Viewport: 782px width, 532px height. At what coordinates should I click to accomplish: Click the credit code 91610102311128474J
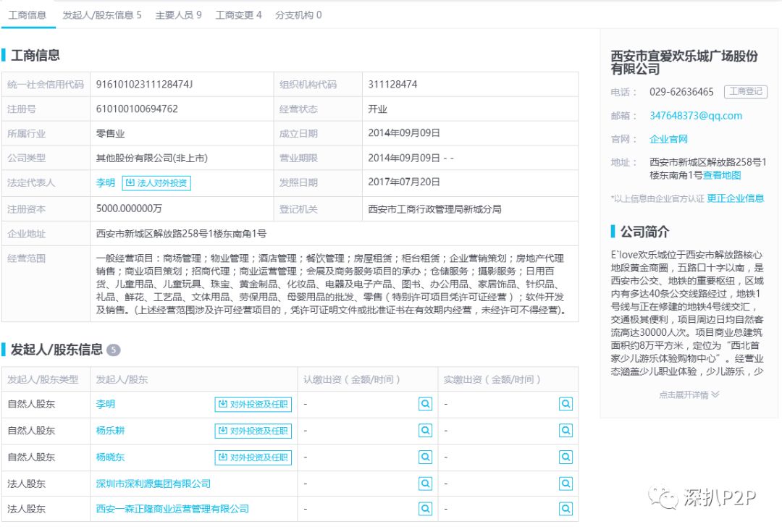point(144,84)
